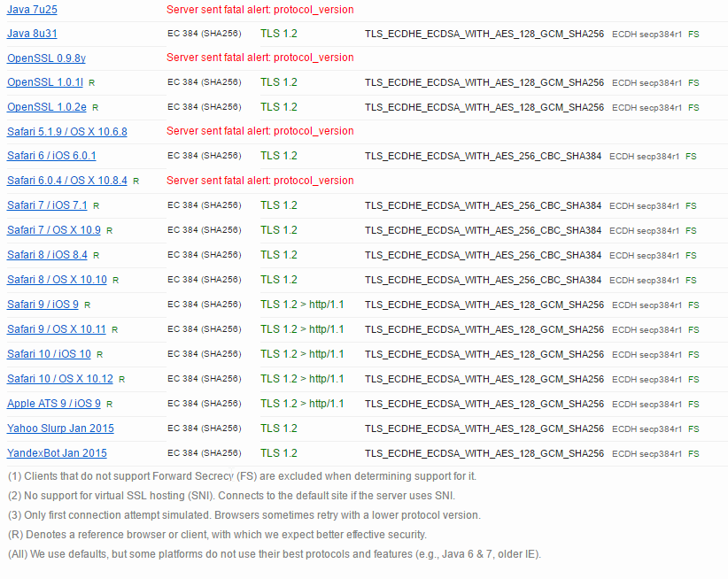Open Safari 5.1.9 / OS X 10.6.8 link

(66, 132)
